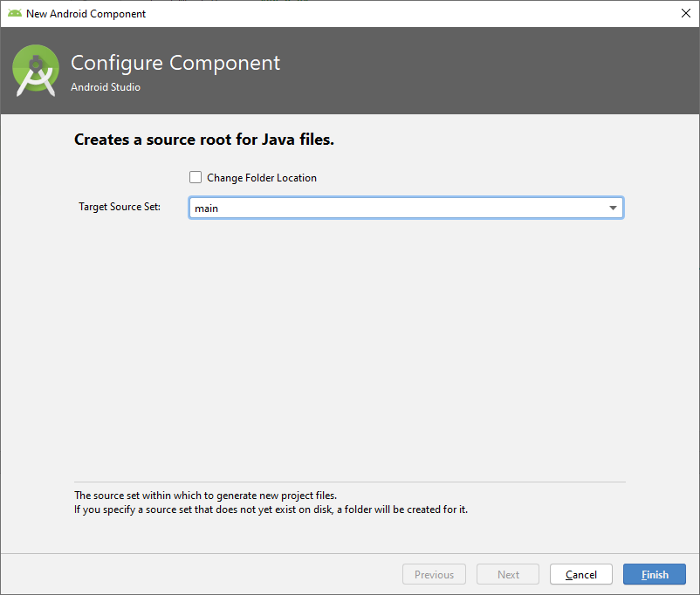Click the greyed-out Next button
Image resolution: width=700 pixels, height=595 pixels.
pos(508,574)
